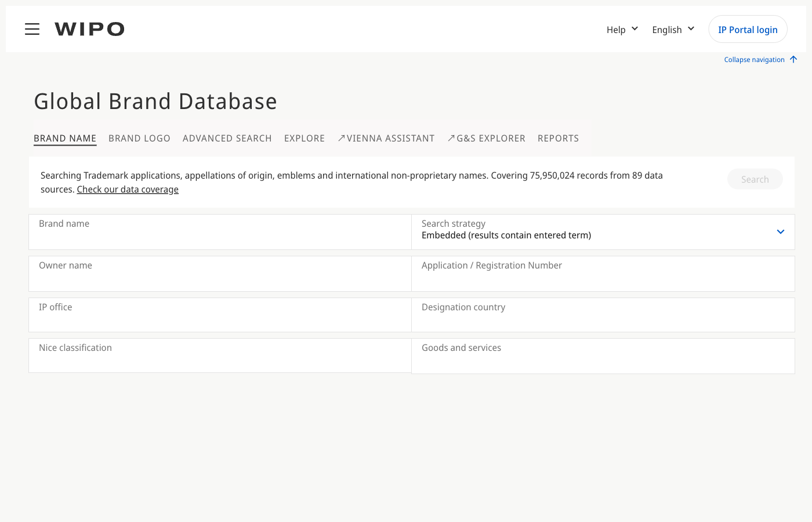Click the Collapse navigation up-arrow icon
812x522 pixels.
793,59
